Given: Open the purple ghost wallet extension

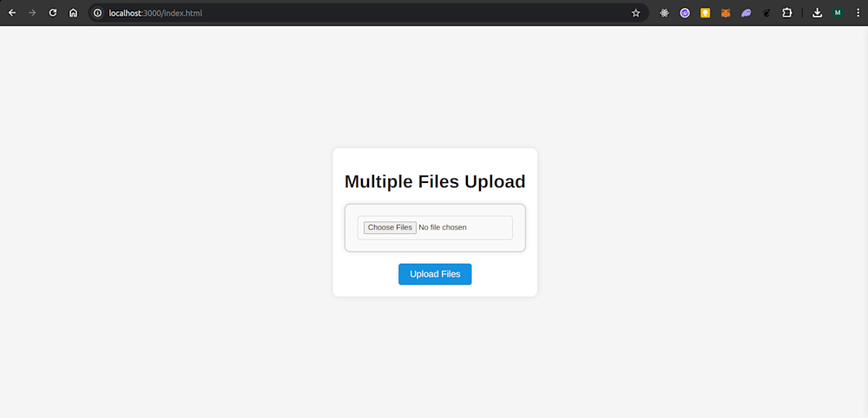Looking at the screenshot, I should point(746,13).
